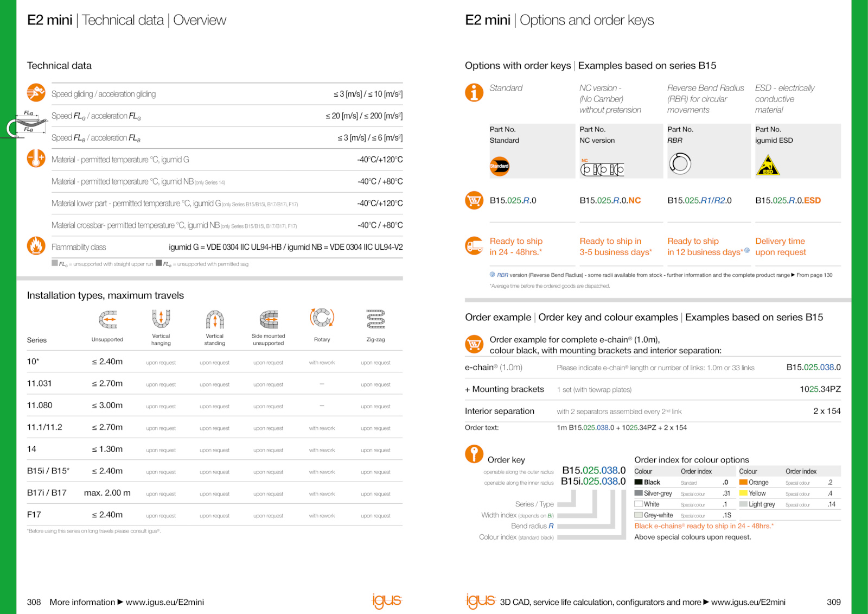Click the round Standard part badge
Screen dimensions: 868x614
pos(499,166)
